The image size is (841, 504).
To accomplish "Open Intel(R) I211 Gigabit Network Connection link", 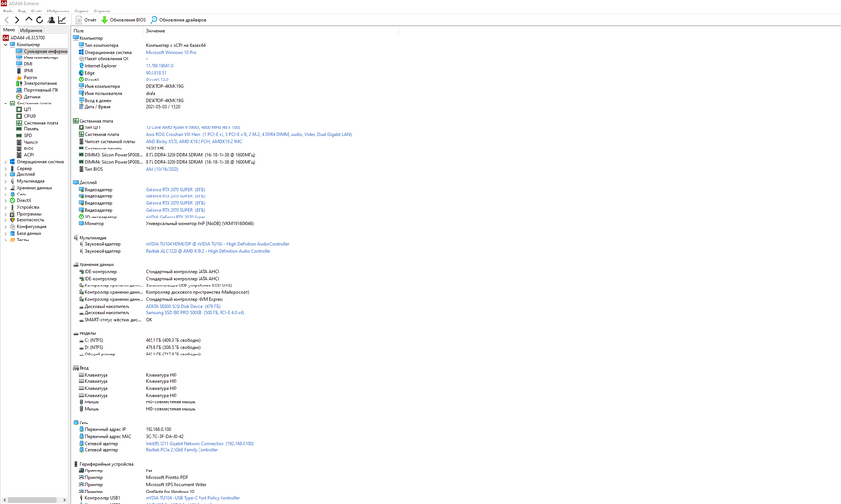I will tap(199, 444).
